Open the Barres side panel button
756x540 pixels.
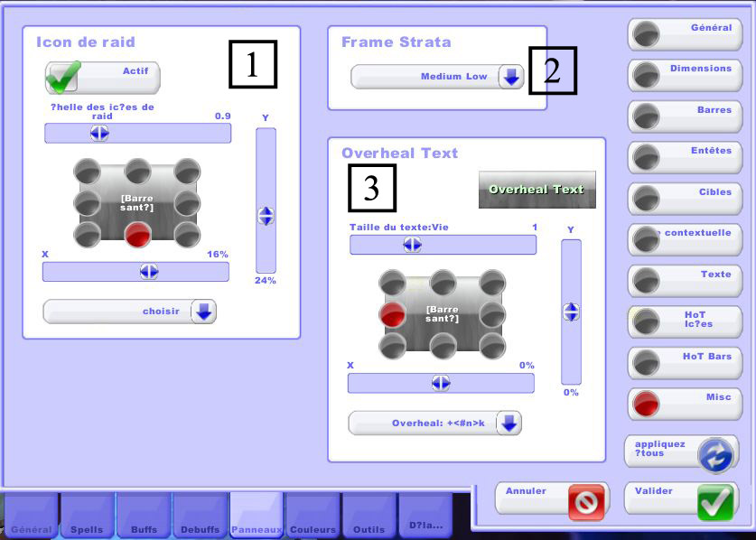click(685, 116)
